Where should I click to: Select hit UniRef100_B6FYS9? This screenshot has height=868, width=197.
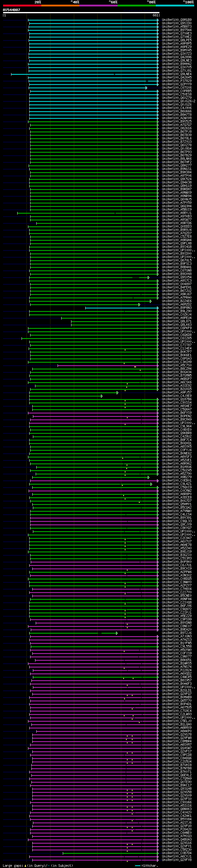click(x=177, y=413)
